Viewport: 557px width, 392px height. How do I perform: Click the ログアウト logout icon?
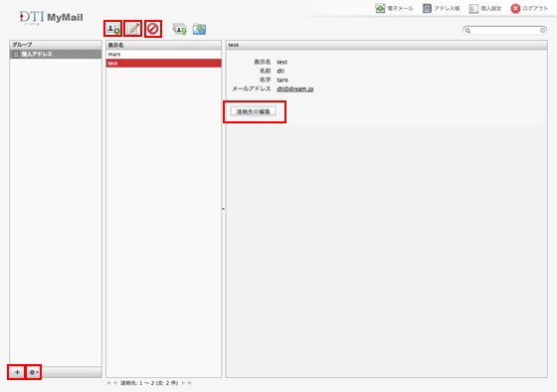click(515, 9)
